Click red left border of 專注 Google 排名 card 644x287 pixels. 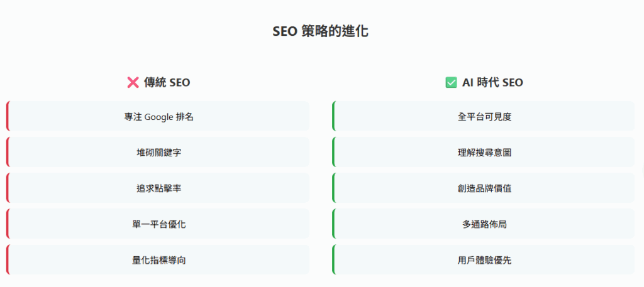click(8, 116)
